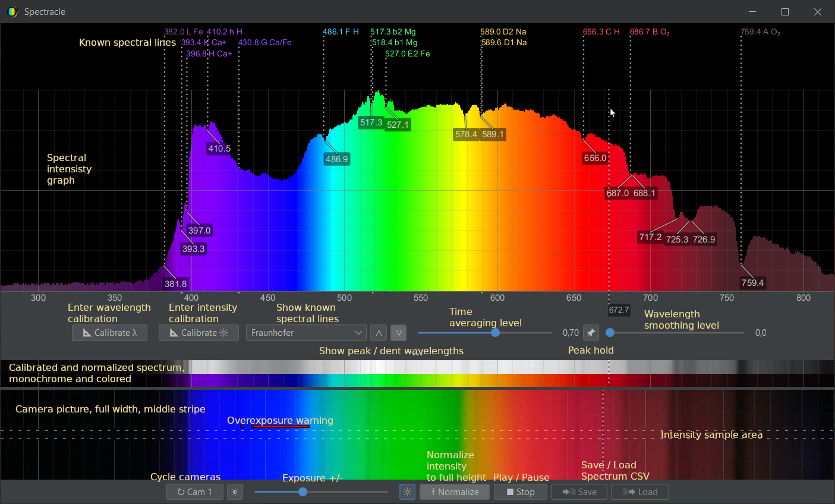Click the 397.0 label
This screenshot has width=835, height=504.
pyautogui.click(x=199, y=231)
